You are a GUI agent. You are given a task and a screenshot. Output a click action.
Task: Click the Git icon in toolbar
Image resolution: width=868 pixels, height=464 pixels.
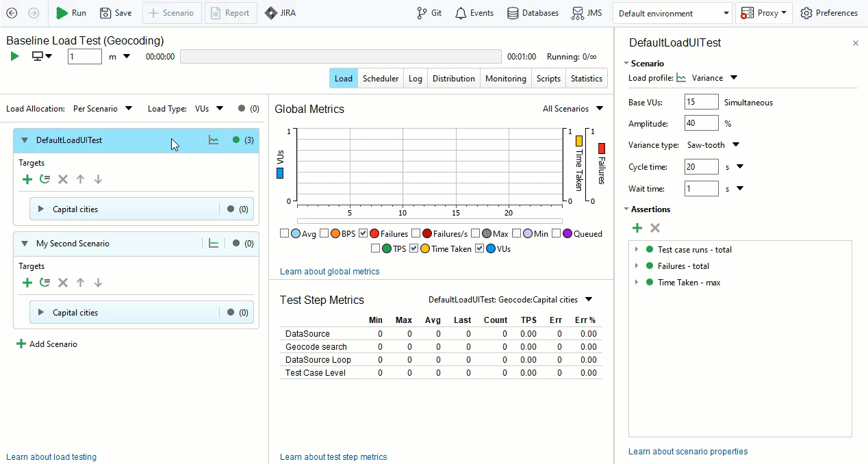[422, 13]
